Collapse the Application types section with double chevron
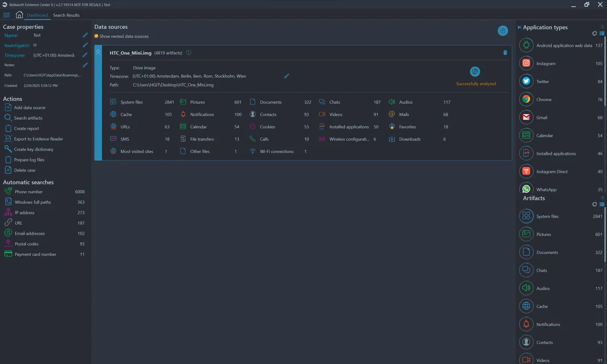 pyautogui.click(x=602, y=27)
